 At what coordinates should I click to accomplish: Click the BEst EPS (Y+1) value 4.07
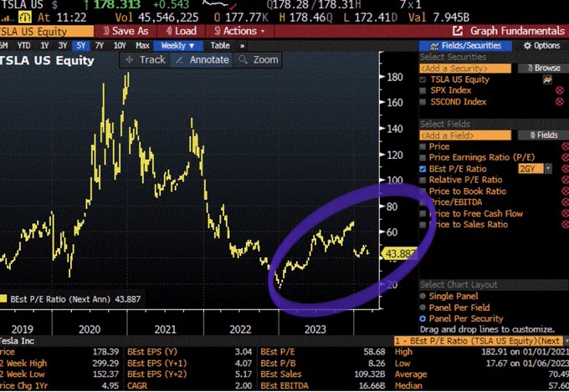243,363
